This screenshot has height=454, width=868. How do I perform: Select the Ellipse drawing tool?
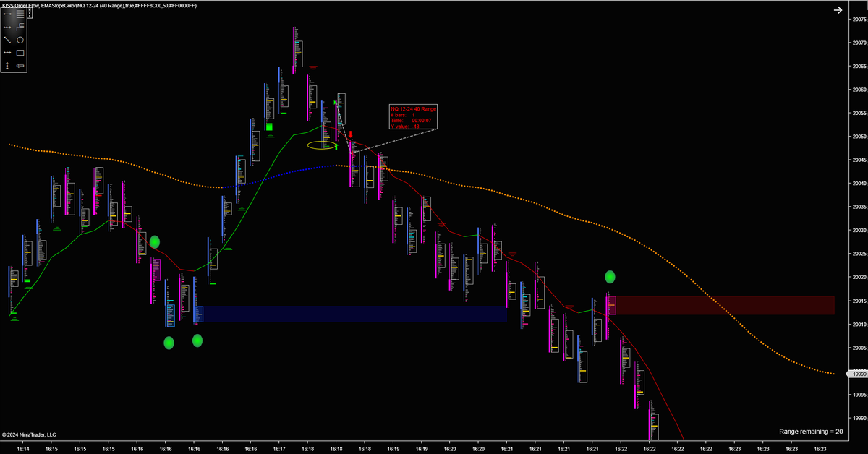20,40
